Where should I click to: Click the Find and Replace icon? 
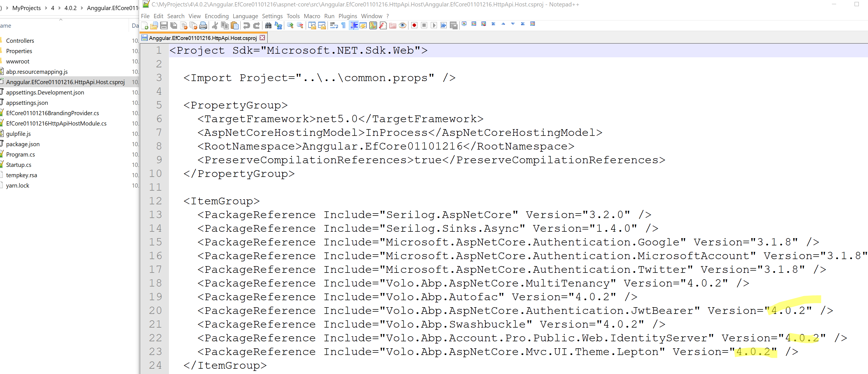point(278,26)
